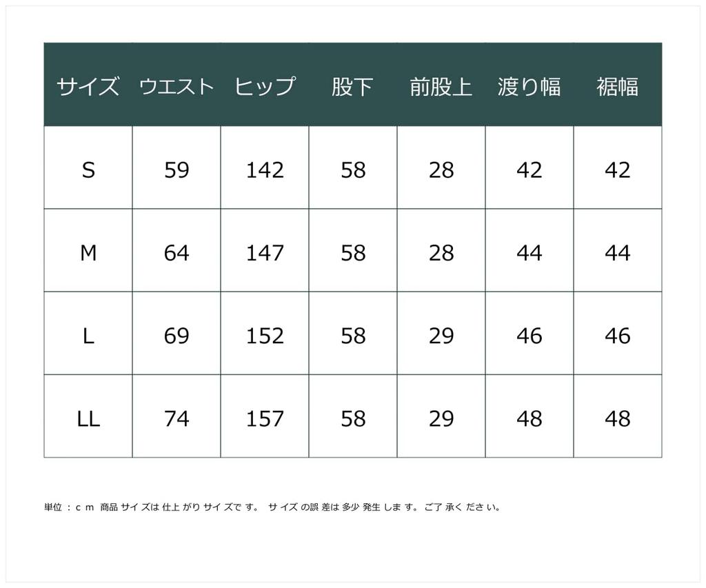Select waist value 64 in M row

[176, 253]
